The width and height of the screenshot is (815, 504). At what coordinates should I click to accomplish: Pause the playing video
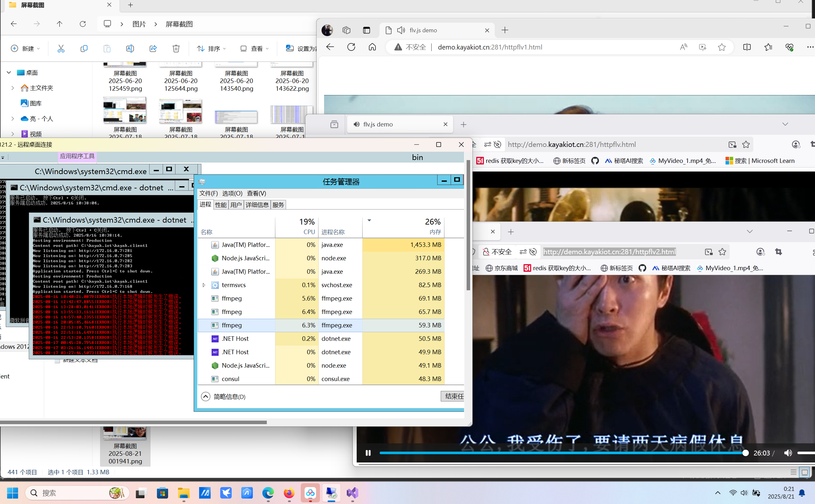(x=368, y=453)
